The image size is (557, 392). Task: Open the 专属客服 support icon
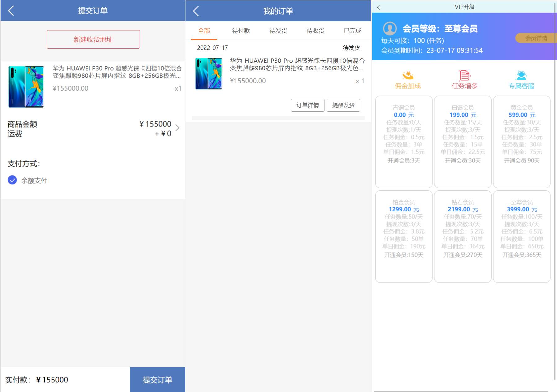click(x=521, y=75)
